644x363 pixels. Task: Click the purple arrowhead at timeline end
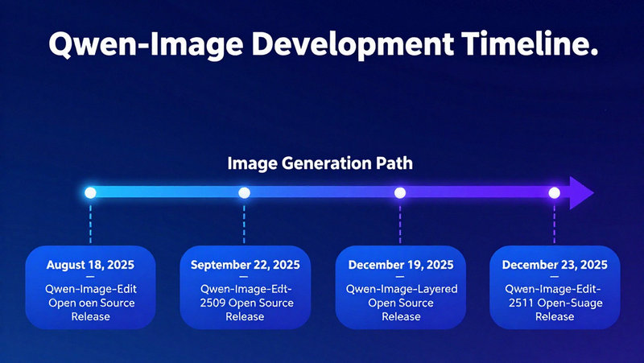(581, 192)
